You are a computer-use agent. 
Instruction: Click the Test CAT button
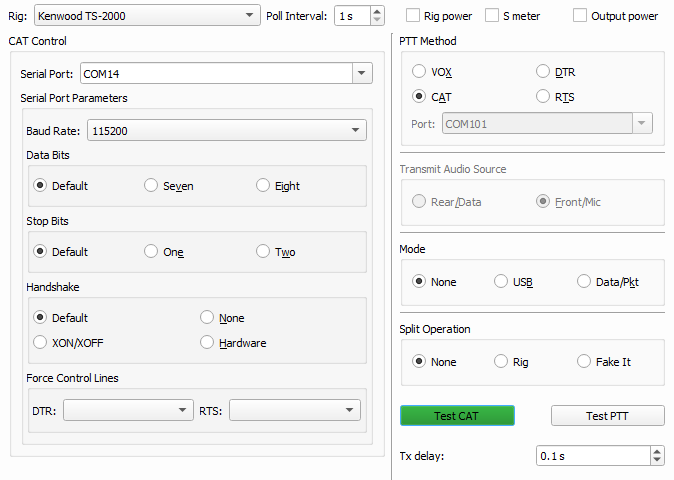(457, 416)
